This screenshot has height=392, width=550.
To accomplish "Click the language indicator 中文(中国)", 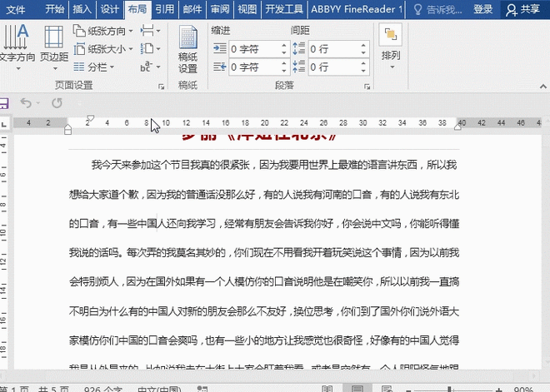I will (160, 390).
